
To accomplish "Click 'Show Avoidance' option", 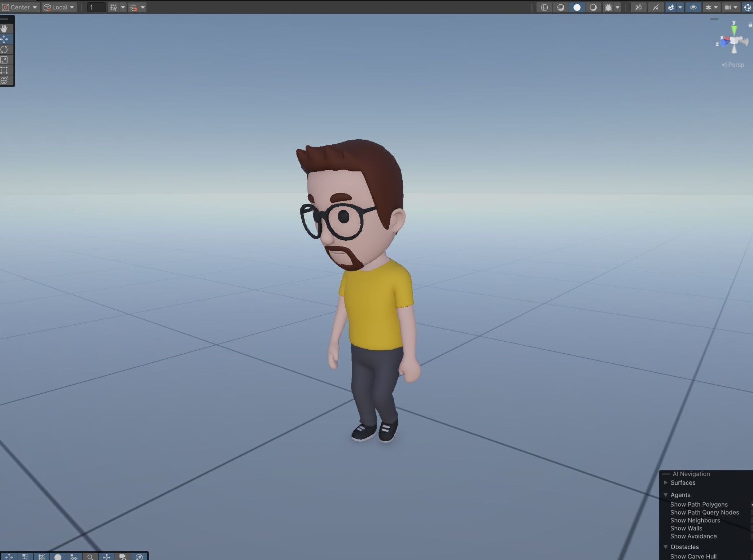I will (693, 536).
